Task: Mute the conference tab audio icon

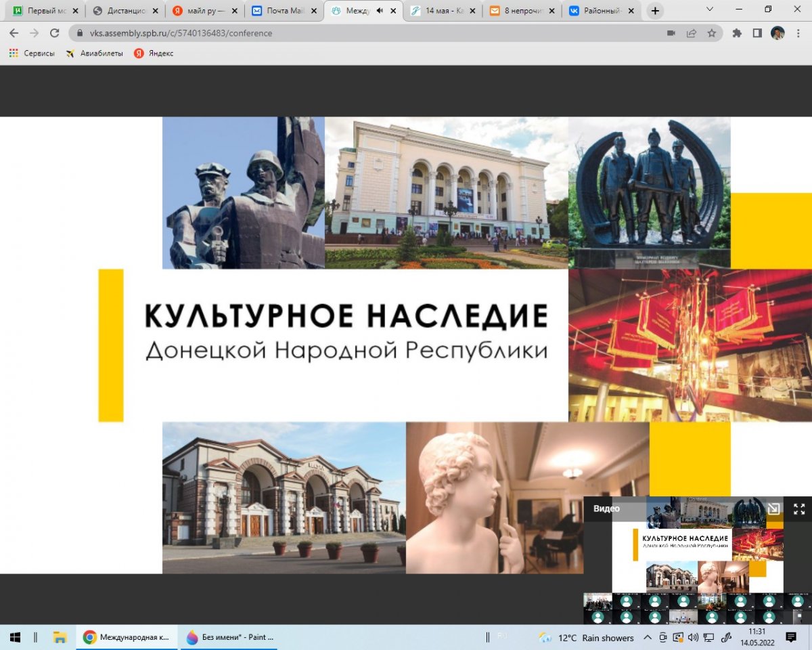Action: pyautogui.click(x=380, y=11)
